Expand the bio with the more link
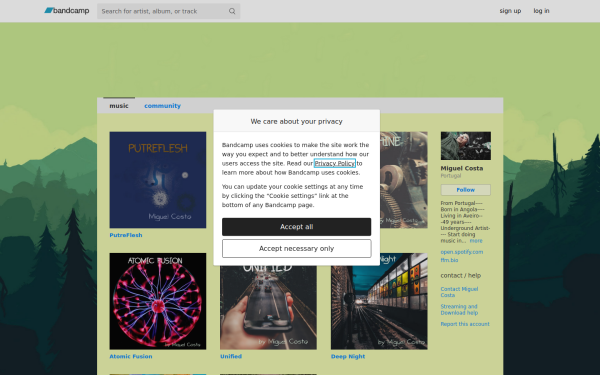Screen dimensions: 600x375 pos(476,241)
